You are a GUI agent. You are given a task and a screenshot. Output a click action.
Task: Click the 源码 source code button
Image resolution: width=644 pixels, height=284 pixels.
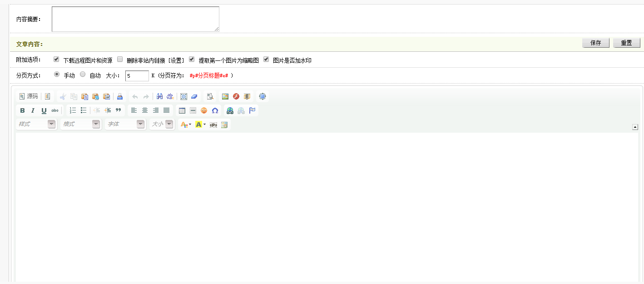click(x=28, y=96)
